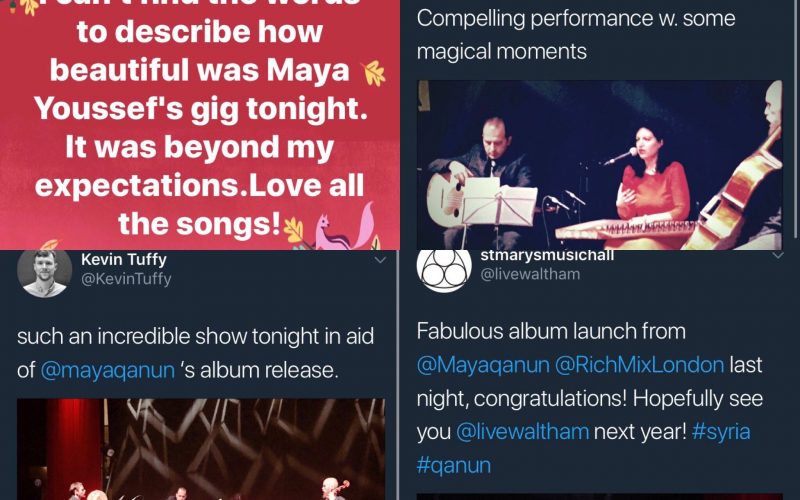
Task: Open the @livewaltham mention in tweet text
Action: click(522, 432)
